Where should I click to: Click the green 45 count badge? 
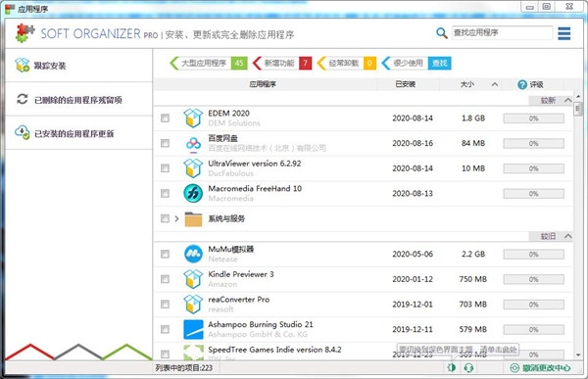pos(239,63)
